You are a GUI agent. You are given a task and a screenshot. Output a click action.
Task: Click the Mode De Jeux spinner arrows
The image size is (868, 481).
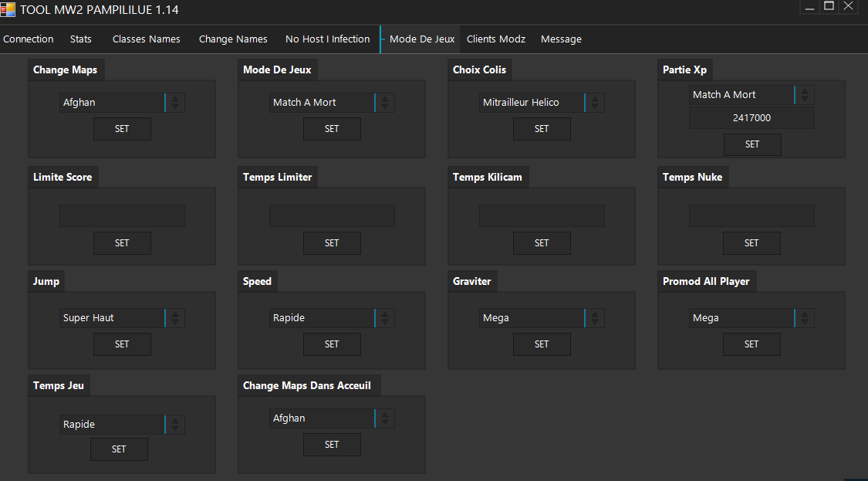click(385, 103)
